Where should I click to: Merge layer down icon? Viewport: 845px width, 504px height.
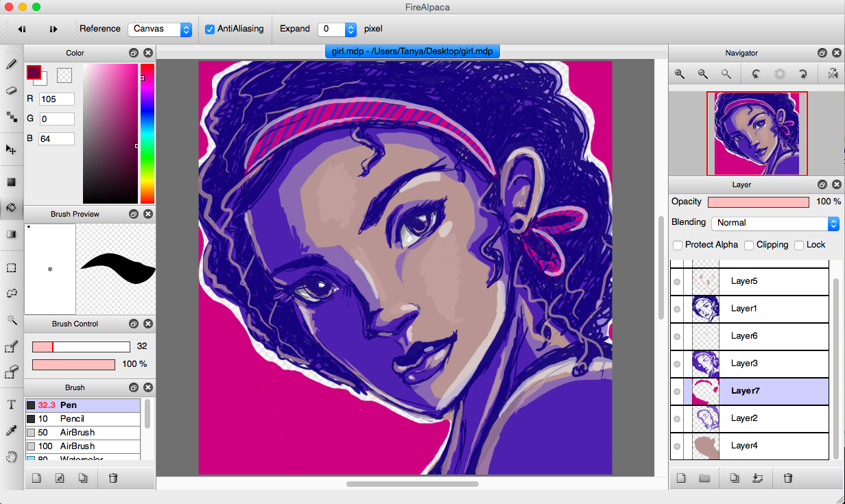click(758, 478)
